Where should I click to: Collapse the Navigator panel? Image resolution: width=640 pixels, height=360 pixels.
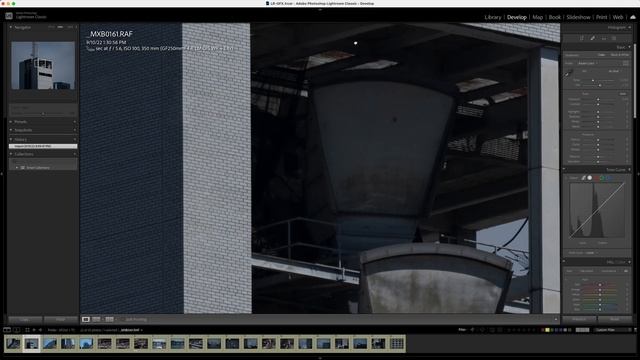click(x=11, y=27)
